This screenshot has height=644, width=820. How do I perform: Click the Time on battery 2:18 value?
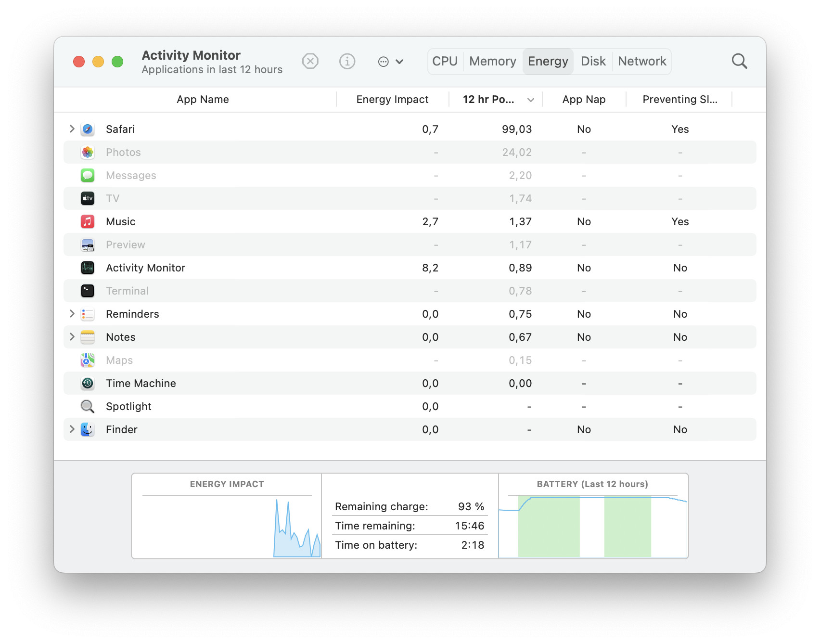[473, 545]
